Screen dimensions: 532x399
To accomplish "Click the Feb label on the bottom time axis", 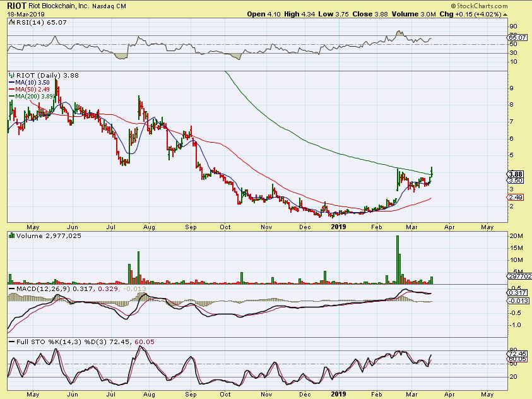I will tap(377, 394).
